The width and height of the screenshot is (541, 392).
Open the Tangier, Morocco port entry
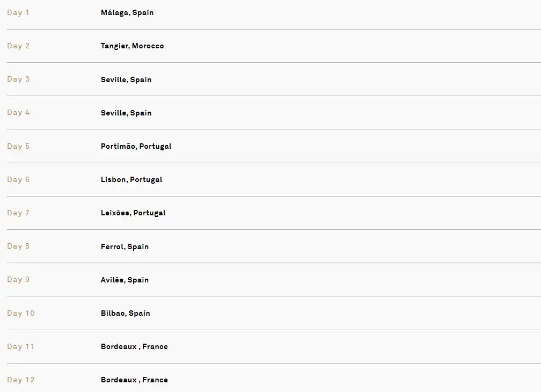coord(132,46)
